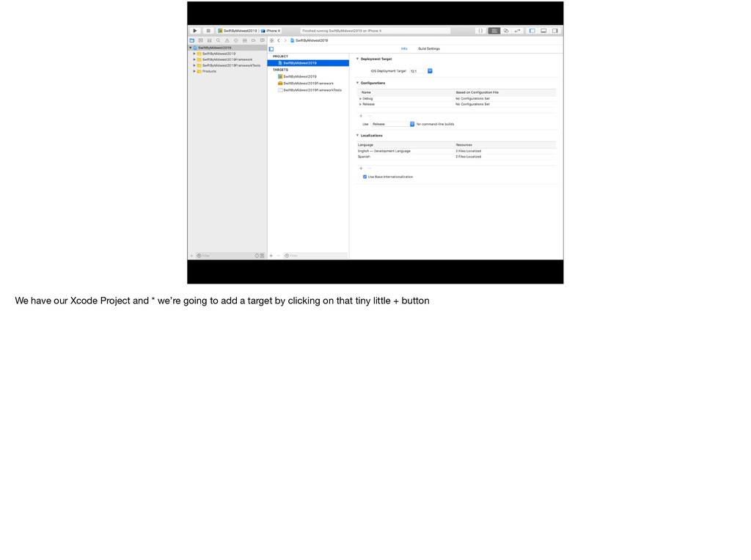Image resolution: width=751 pixels, height=560 pixels.
Task: Select the Standard editor button
Action: (494, 31)
